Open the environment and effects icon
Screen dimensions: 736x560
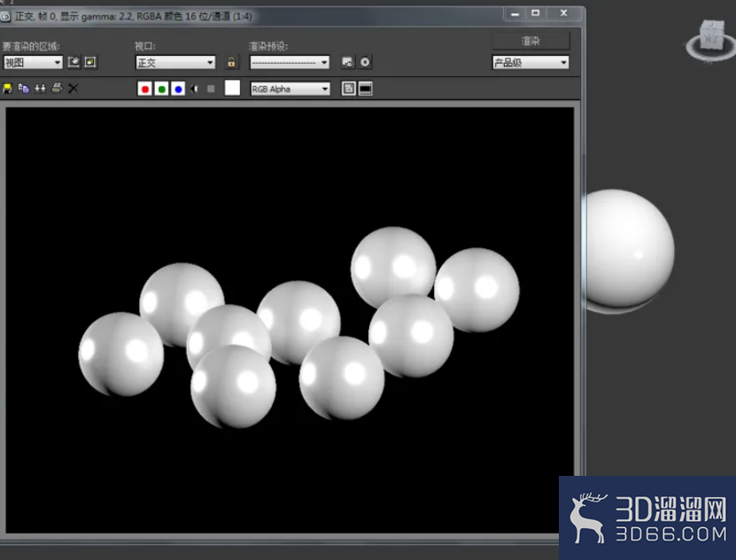365,62
